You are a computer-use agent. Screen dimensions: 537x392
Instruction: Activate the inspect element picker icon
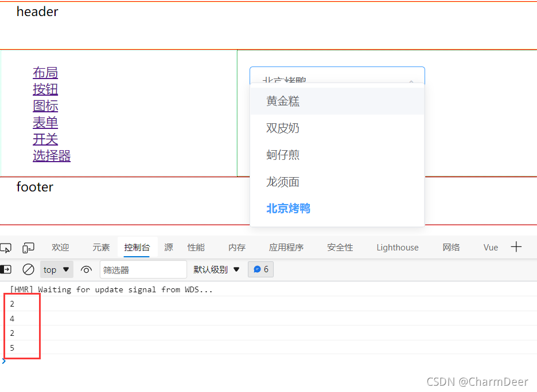click(6, 248)
